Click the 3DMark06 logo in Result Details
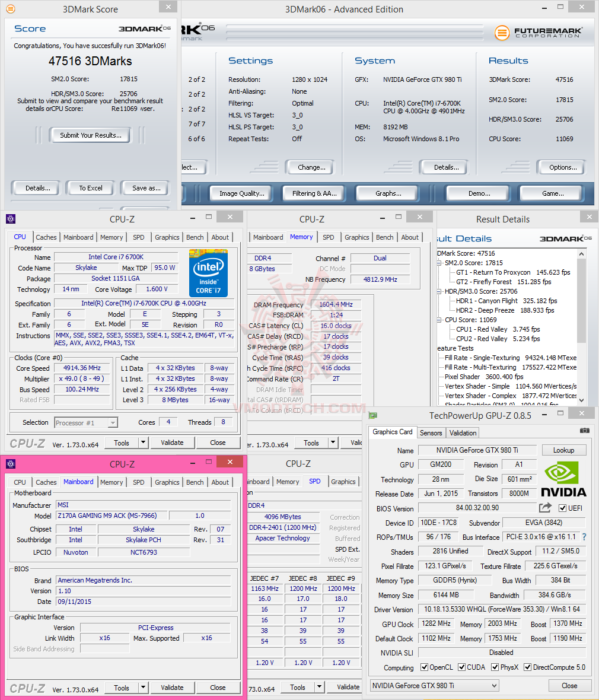 click(566, 238)
